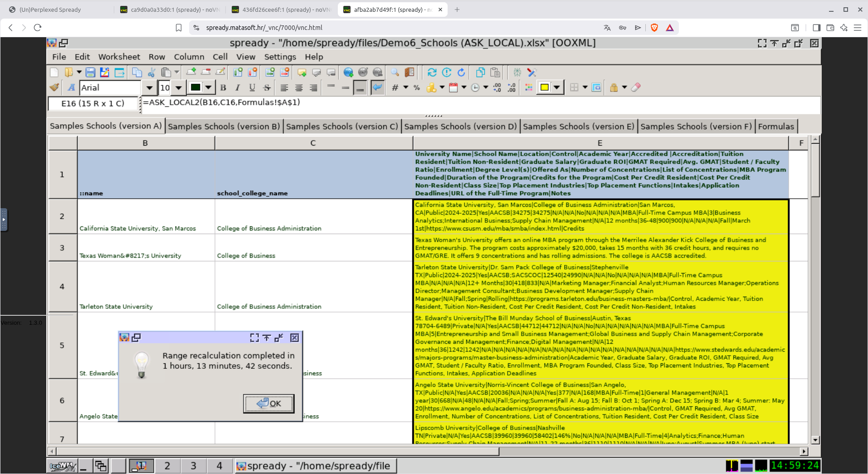The width and height of the screenshot is (868, 474).
Task: Expand the Arial font name dropdown
Action: tap(149, 88)
